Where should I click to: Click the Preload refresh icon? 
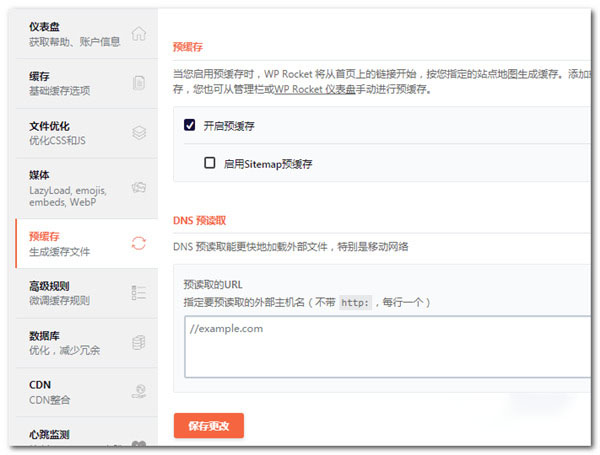point(139,243)
